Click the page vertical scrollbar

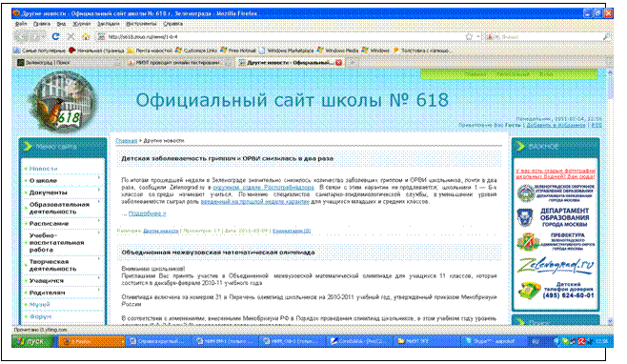tap(610, 196)
